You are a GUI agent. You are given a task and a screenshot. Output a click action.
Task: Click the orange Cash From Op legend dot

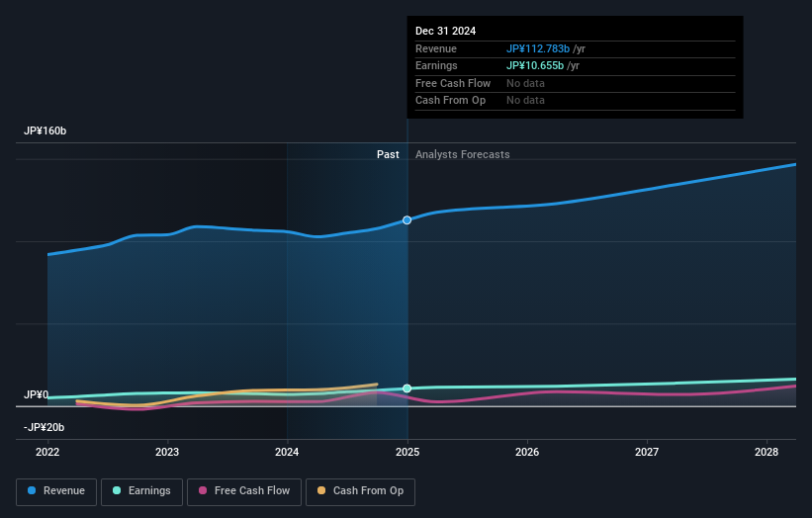click(321, 490)
